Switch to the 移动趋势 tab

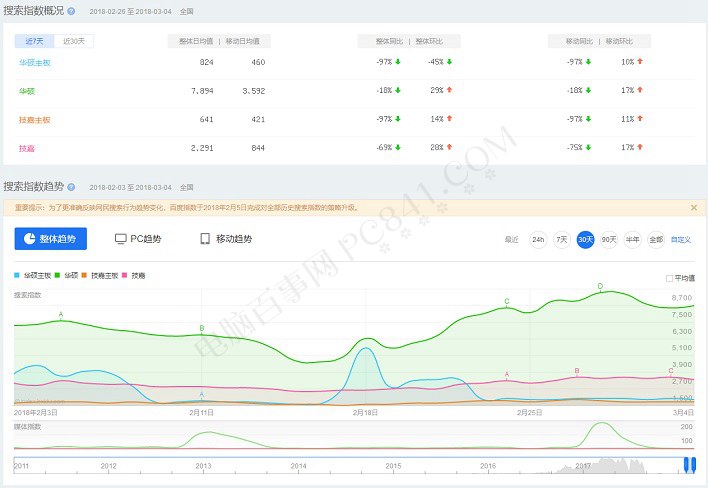click(226, 239)
